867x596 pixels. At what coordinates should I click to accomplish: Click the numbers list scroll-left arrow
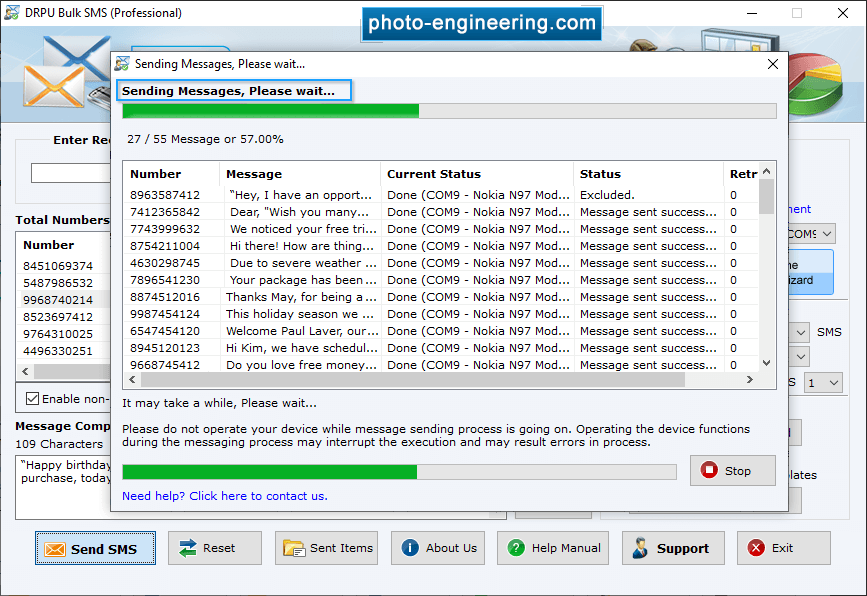(x=25, y=372)
